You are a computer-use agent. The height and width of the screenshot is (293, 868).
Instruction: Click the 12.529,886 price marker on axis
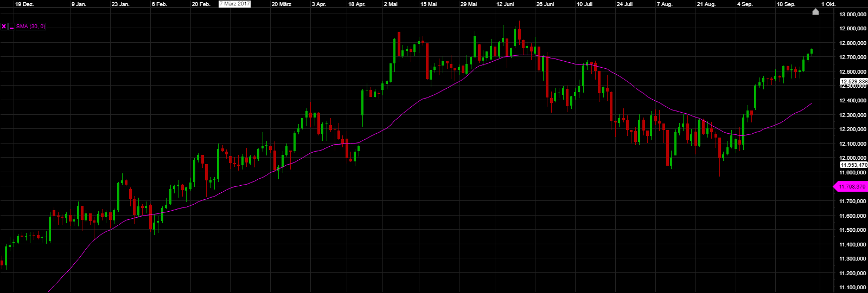coord(853,82)
